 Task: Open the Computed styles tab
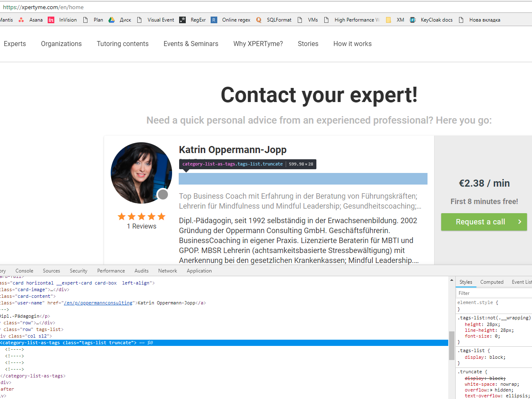pyautogui.click(x=492, y=282)
